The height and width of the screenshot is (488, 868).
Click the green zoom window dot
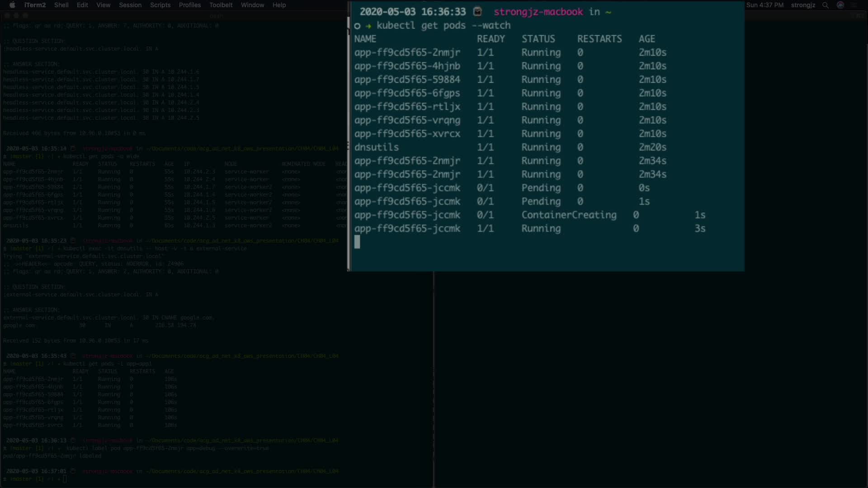click(x=25, y=15)
